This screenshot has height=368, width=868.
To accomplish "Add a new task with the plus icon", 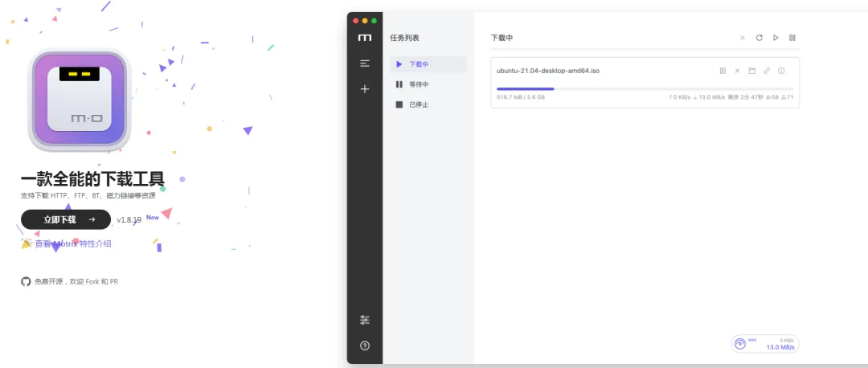I will point(365,89).
